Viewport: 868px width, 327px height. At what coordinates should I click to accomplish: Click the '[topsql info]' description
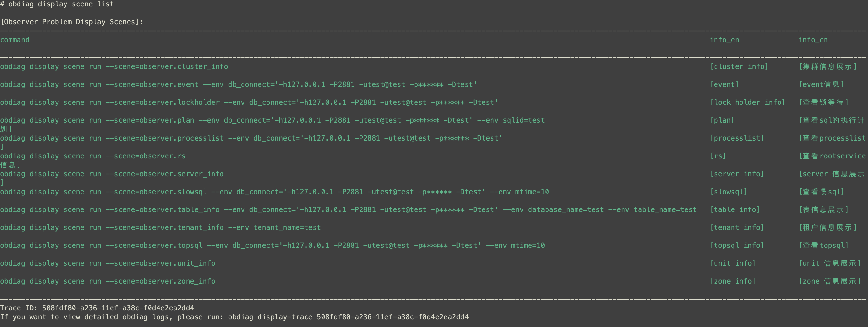pyautogui.click(x=737, y=246)
